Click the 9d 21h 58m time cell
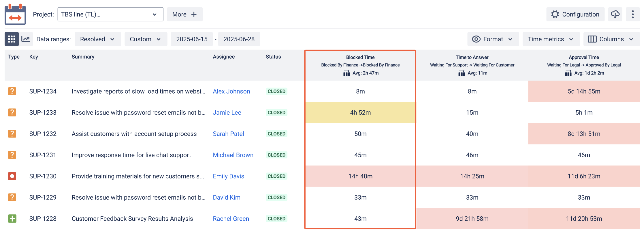This screenshot has width=644, height=234. point(472,219)
